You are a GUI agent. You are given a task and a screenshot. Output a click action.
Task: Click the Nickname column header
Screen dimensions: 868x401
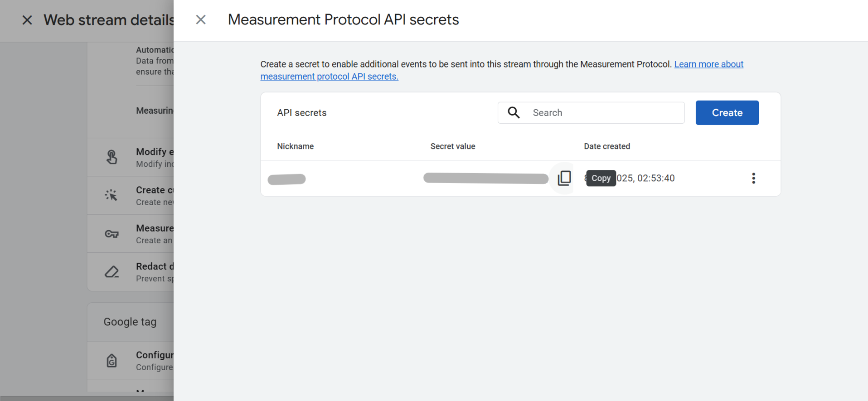[296, 146]
